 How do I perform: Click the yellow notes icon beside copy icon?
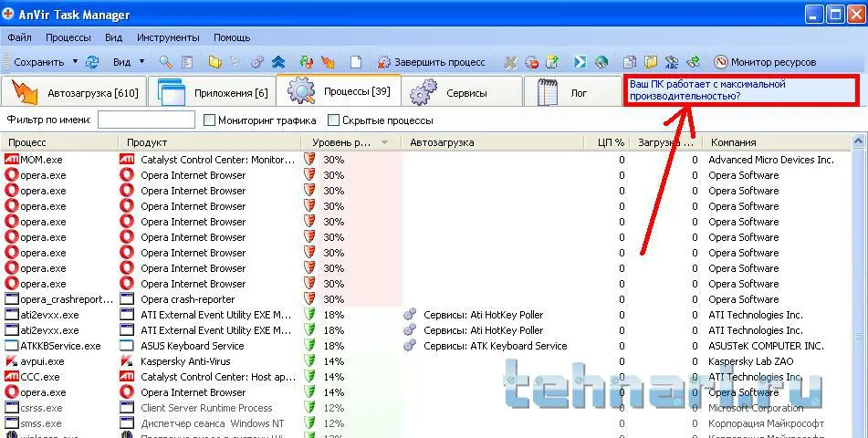point(651,62)
